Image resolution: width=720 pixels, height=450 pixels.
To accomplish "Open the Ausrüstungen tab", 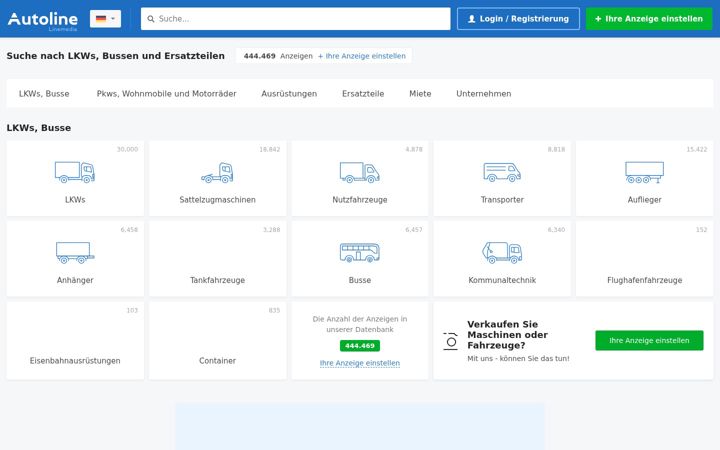I will pyautogui.click(x=289, y=94).
